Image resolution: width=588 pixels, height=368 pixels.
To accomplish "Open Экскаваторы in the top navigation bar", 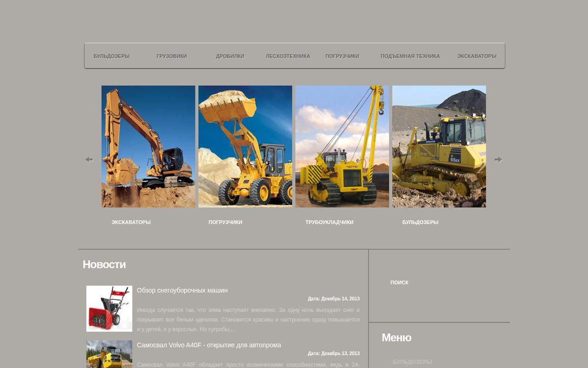I will point(477,56).
